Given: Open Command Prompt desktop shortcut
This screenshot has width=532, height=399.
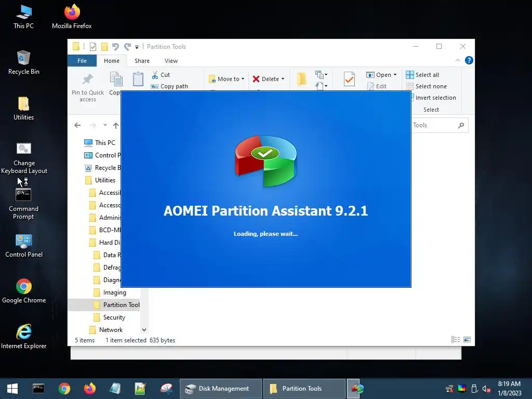Looking at the screenshot, I should pyautogui.click(x=23, y=204).
